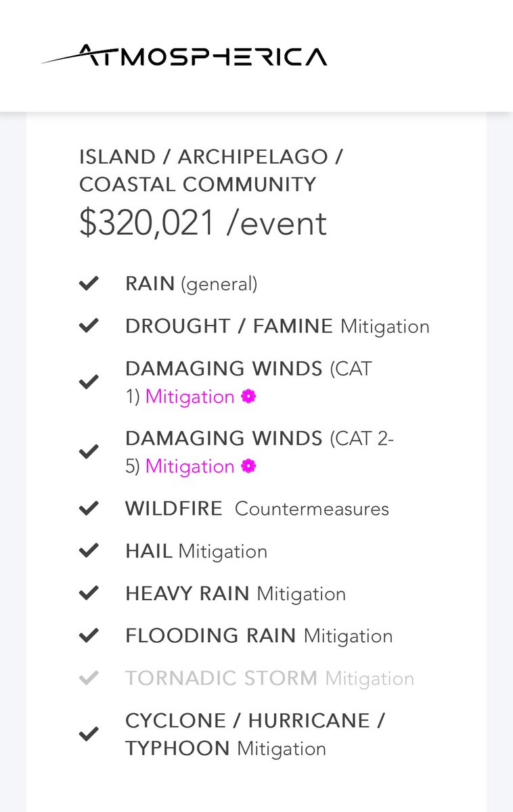Click the checkmark next to WILDFIRE
This screenshot has width=513, height=812.
89,508
